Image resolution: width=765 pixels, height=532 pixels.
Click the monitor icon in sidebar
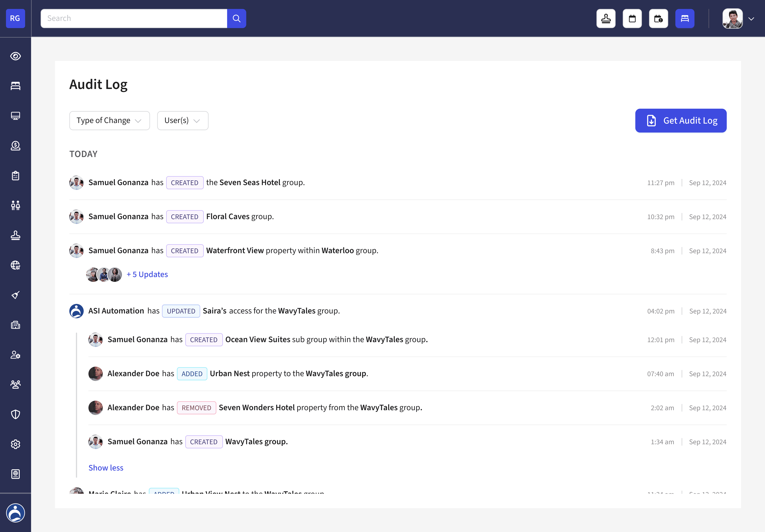[15, 116]
